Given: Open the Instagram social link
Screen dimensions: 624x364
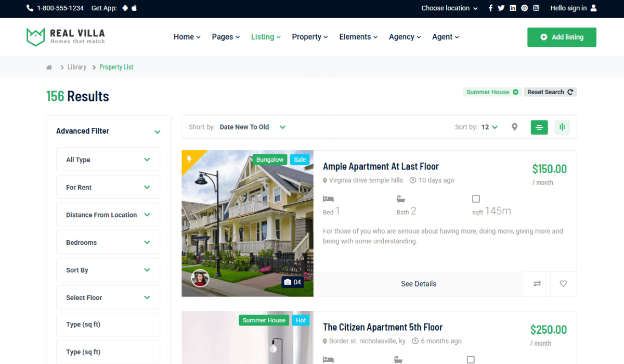Looking at the screenshot, I should 536,8.
